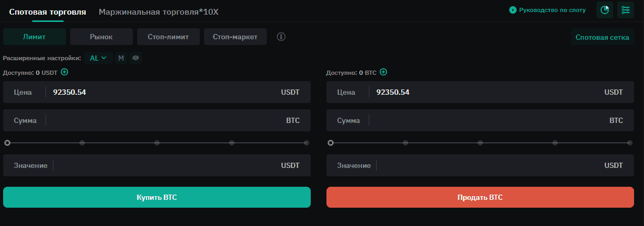Toggle the M advanced setting

(x=121, y=58)
